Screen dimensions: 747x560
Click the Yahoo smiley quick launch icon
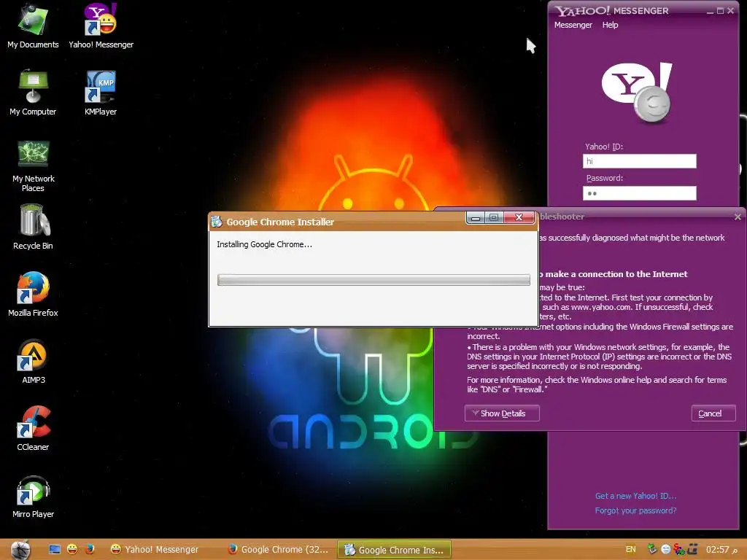72,550
